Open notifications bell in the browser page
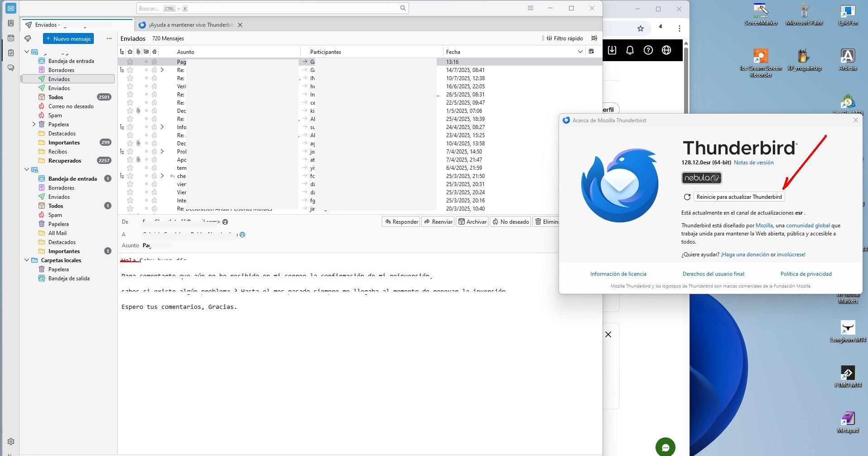The width and height of the screenshot is (868, 456). 630,50
